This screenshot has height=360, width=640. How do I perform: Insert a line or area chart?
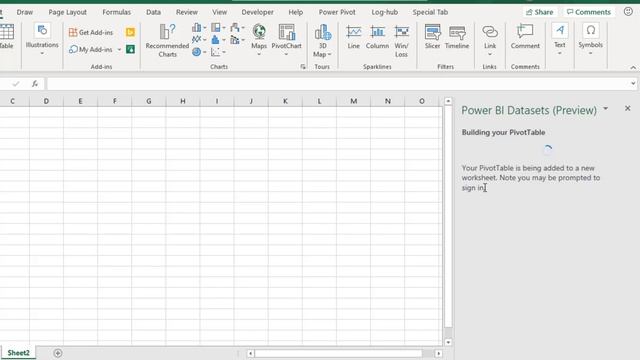click(199, 40)
